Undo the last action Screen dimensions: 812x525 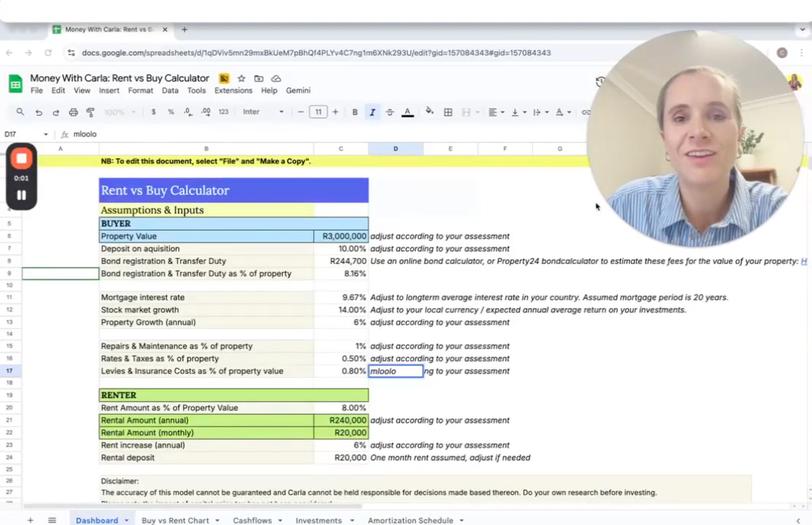coord(39,112)
